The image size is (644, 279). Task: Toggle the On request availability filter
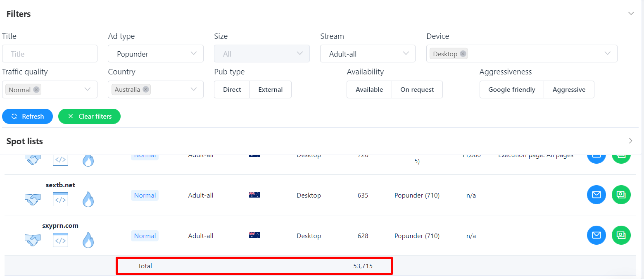pyautogui.click(x=417, y=90)
